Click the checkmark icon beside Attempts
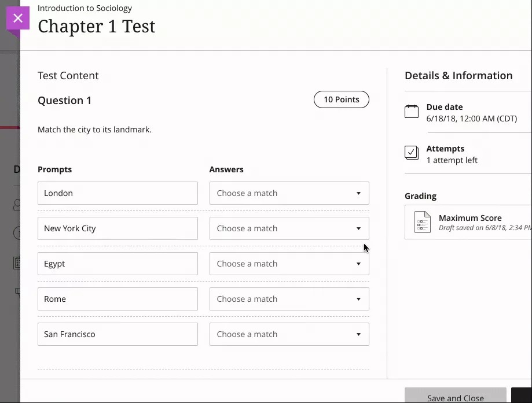This screenshot has width=532, height=403. point(412,153)
